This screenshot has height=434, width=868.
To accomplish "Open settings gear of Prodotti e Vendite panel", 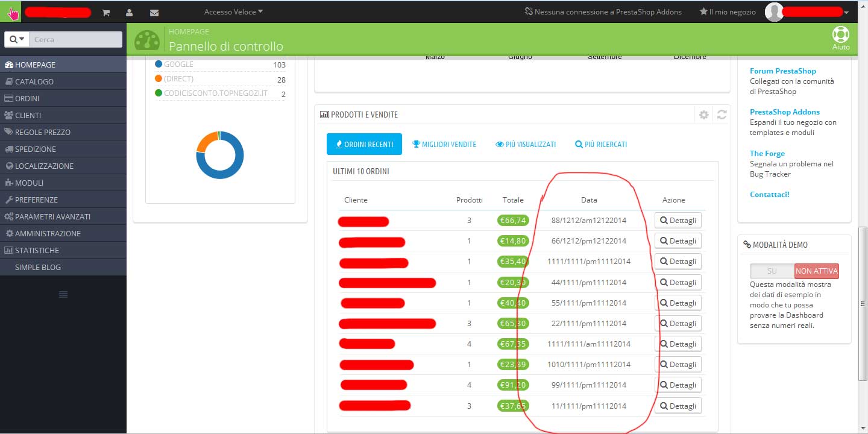I will 703,115.
